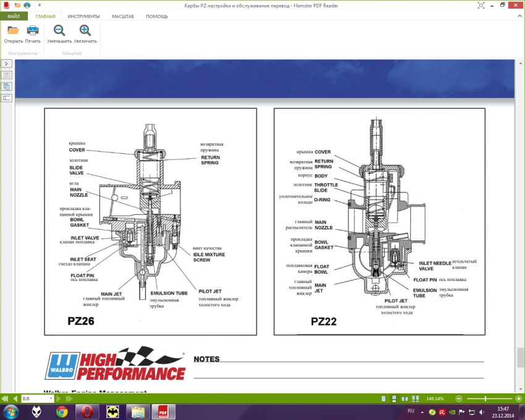Click the THROTTLE SLIDE label
Image resolution: width=525 pixels, height=420 pixels.
(x=325, y=188)
